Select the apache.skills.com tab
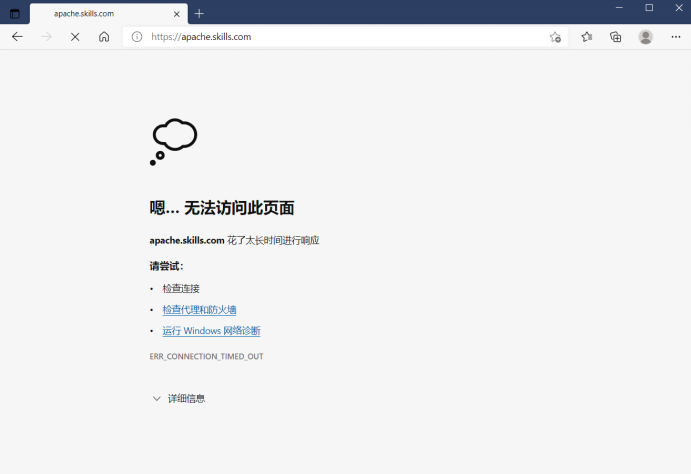691x474 pixels. [109, 14]
